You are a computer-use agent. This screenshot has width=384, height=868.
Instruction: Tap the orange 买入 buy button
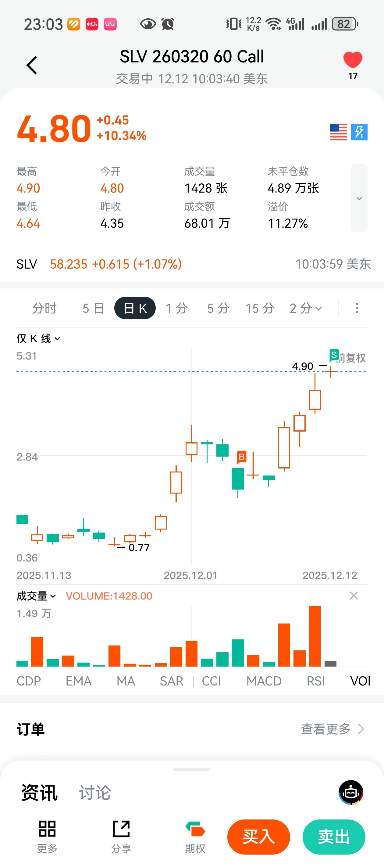click(x=258, y=837)
